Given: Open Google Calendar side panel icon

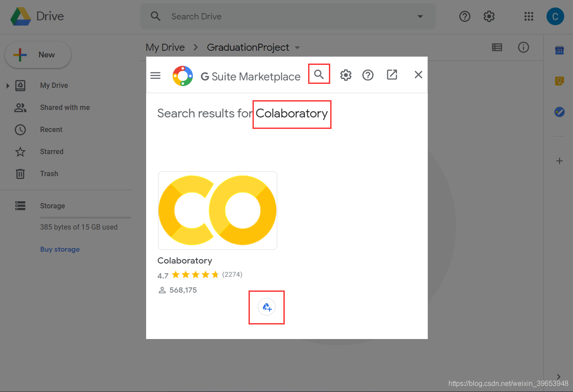Looking at the screenshot, I should [559, 50].
